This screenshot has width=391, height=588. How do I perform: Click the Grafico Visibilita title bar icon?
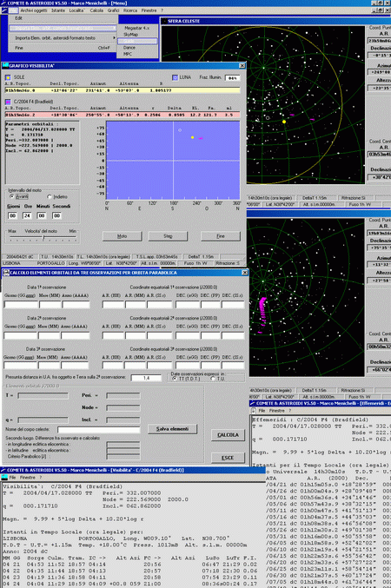click(5, 65)
